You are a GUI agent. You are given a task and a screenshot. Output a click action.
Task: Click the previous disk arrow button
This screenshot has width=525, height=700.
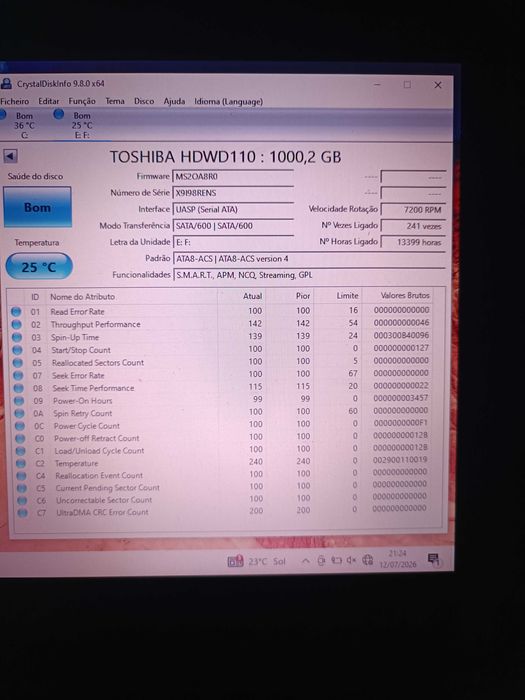point(10,156)
